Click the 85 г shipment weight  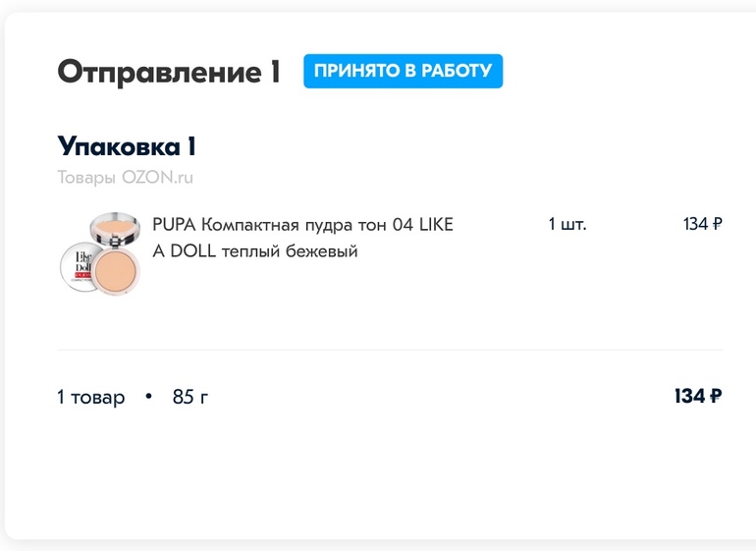190,397
